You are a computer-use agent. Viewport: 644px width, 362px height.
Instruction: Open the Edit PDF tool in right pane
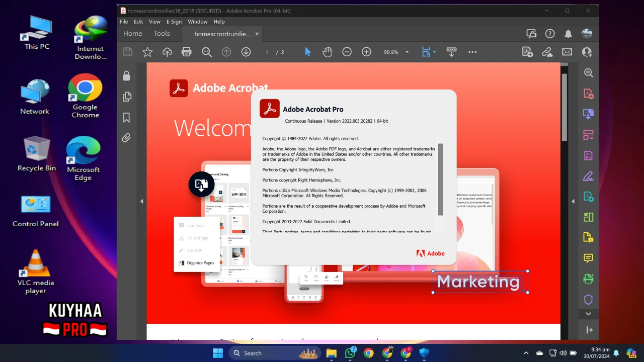click(x=588, y=155)
